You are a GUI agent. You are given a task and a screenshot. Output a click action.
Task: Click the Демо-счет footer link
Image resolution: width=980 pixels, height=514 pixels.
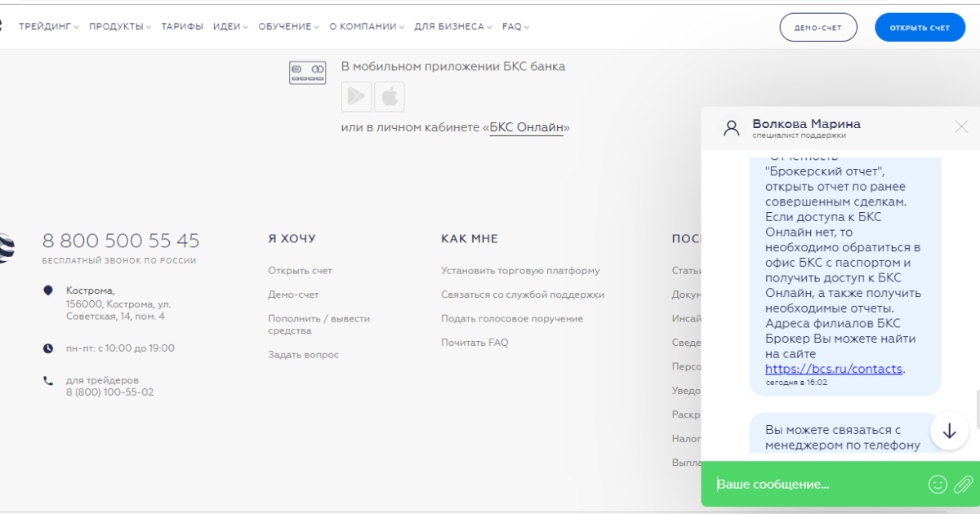[x=293, y=295]
